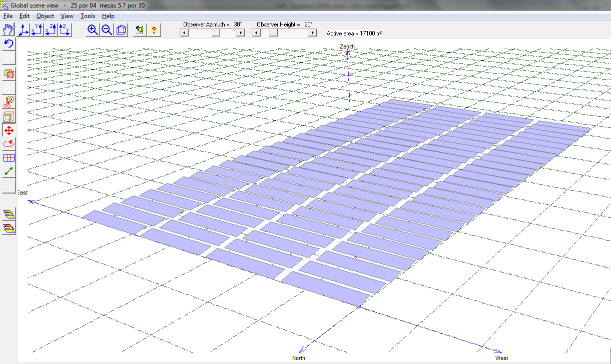
Task: Click the grayed paste object icon
Action: click(x=9, y=88)
